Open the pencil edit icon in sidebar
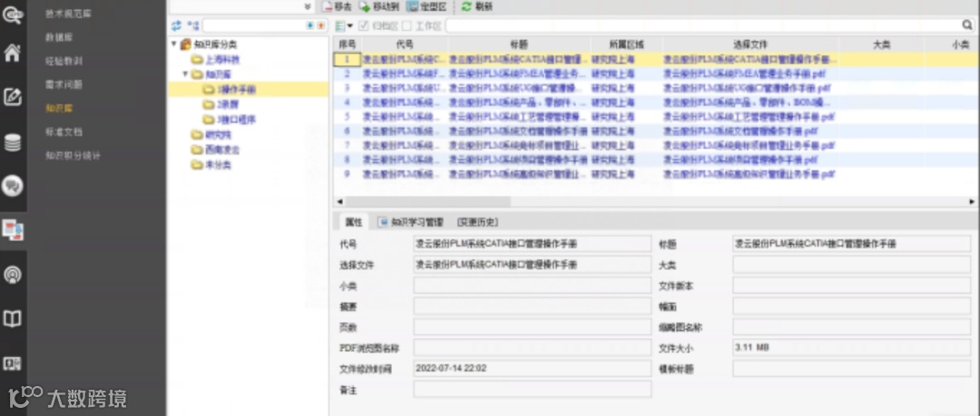This screenshot has width=980, height=416. click(x=13, y=98)
